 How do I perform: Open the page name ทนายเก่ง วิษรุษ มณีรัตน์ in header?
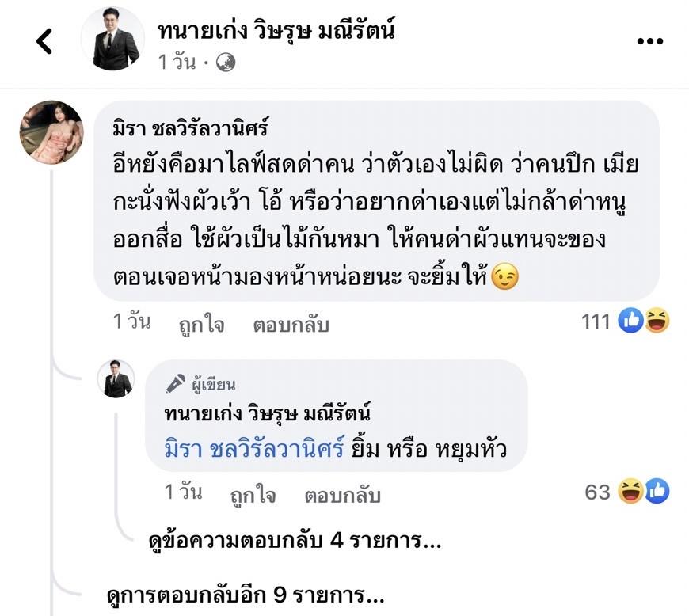click(x=276, y=31)
